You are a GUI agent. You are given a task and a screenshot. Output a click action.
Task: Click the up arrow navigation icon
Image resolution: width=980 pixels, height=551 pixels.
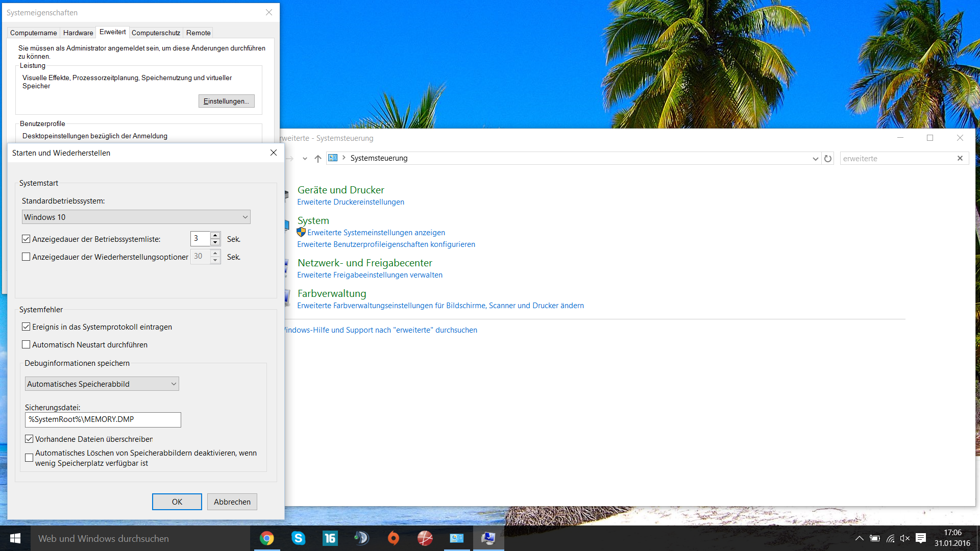tap(318, 159)
